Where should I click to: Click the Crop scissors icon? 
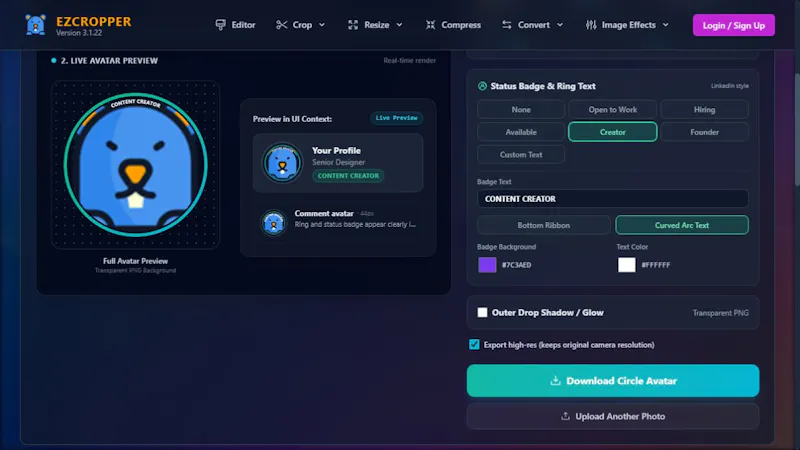[281, 25]
